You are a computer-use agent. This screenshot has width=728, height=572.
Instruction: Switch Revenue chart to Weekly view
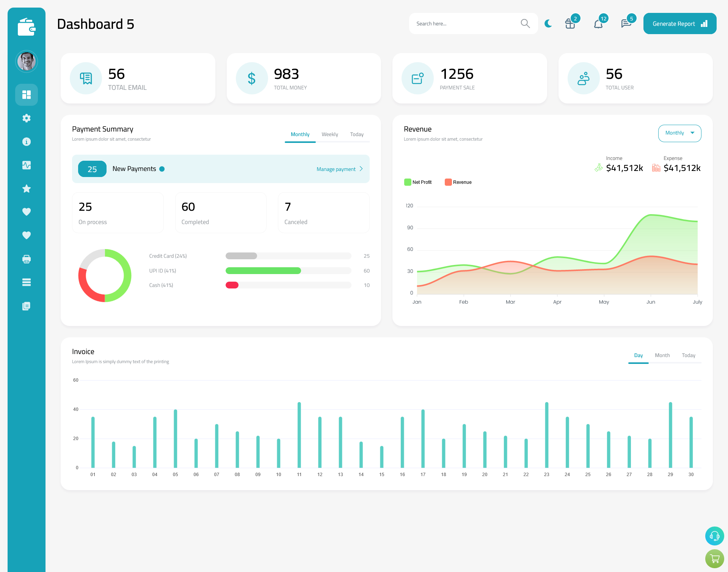[x=678, y=132]
